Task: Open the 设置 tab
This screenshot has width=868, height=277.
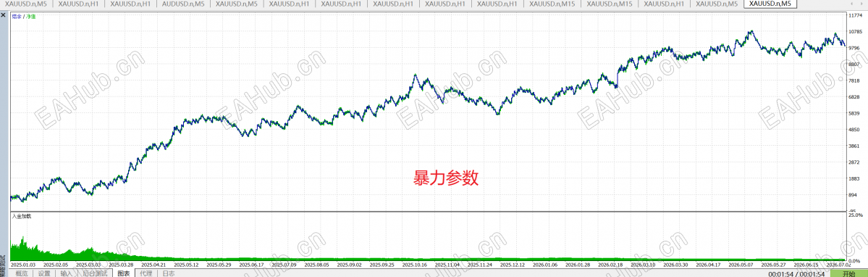Action: coord(44,273)
